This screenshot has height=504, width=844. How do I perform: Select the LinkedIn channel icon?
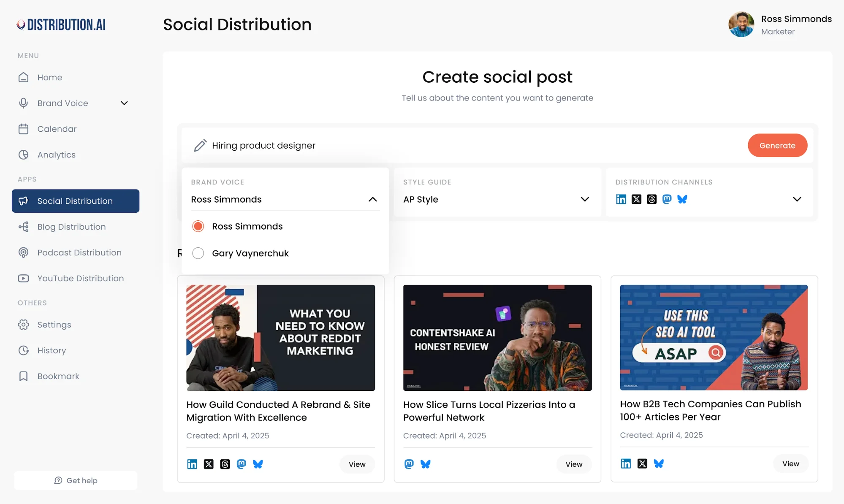click(621, 199)
